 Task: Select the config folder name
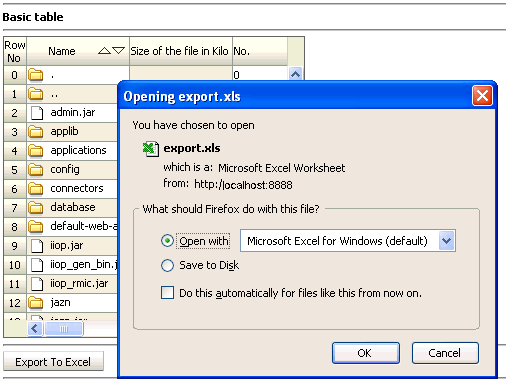(x=65, y=170)
